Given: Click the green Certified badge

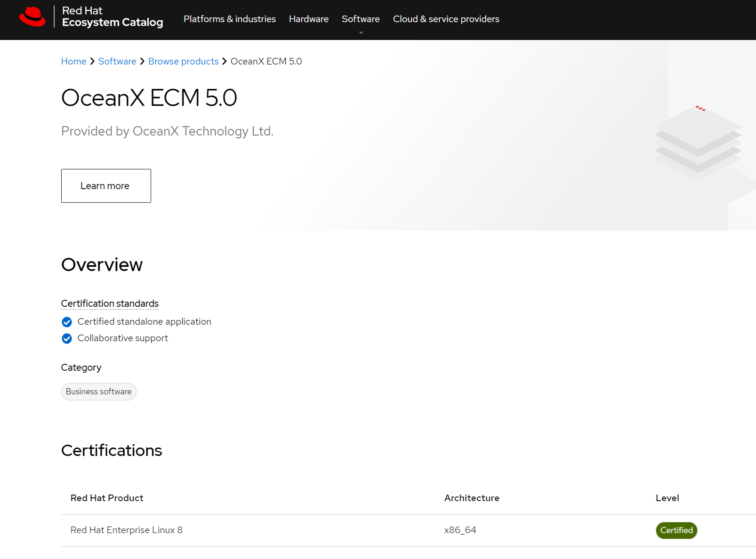Looking at the screenshot, I should pos(676,530).
